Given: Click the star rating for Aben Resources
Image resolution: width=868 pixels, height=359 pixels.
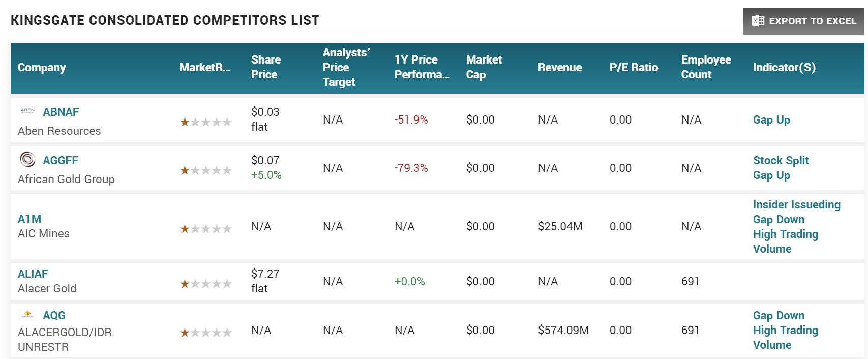Looking at the screenshot, I should coord(206,122).
